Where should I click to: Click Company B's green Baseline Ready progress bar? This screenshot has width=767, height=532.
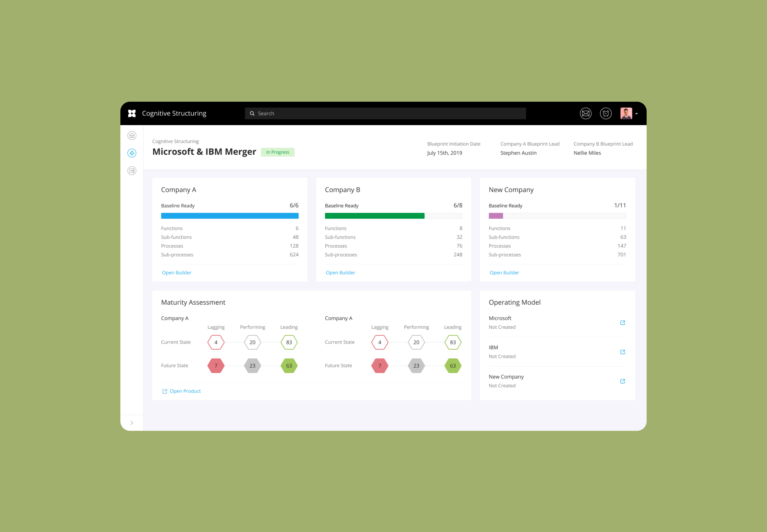point(375,216)
